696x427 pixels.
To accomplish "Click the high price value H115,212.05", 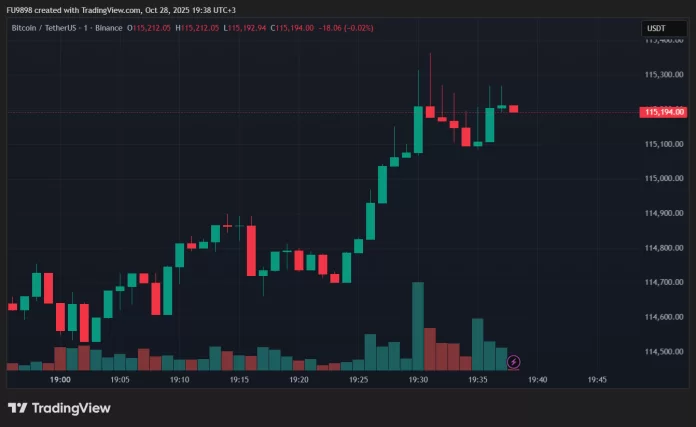I will tap(199, 28).
